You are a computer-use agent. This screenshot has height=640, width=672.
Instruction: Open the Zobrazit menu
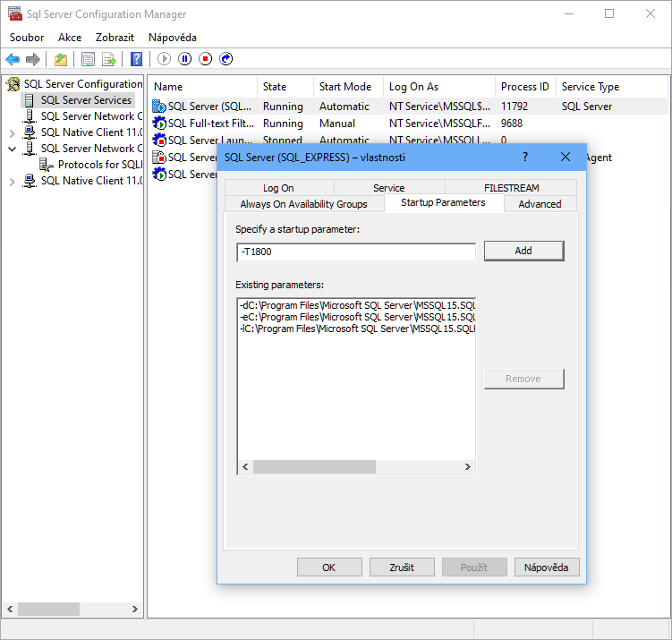coord(115,38)
